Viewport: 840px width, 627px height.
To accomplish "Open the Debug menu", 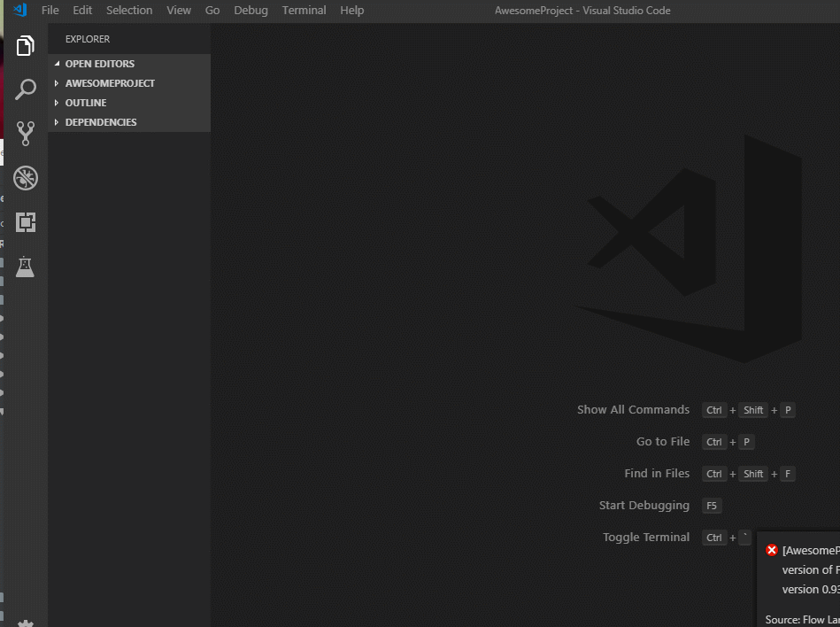I will pos(250,10).
